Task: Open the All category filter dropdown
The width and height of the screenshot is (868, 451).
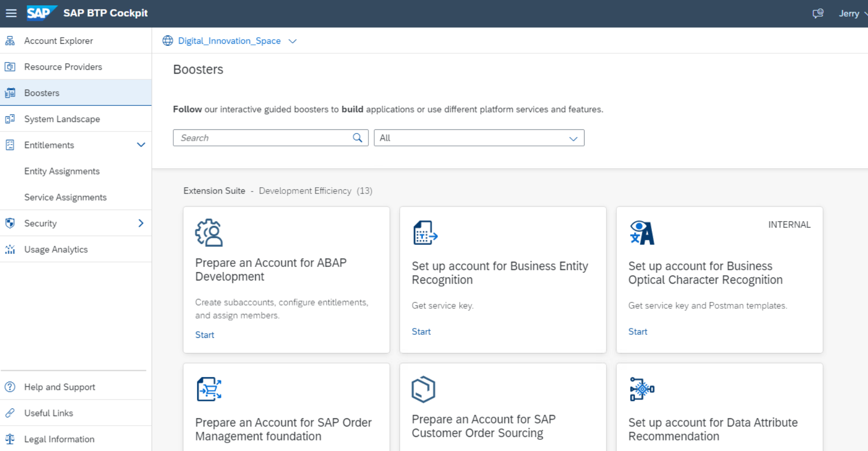Action: click(x=479, y=138)
